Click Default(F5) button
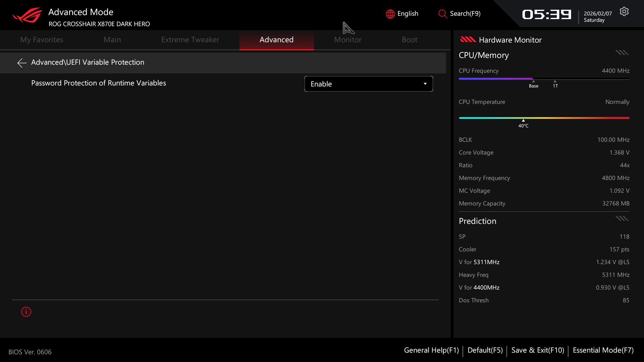 point(485,350)
